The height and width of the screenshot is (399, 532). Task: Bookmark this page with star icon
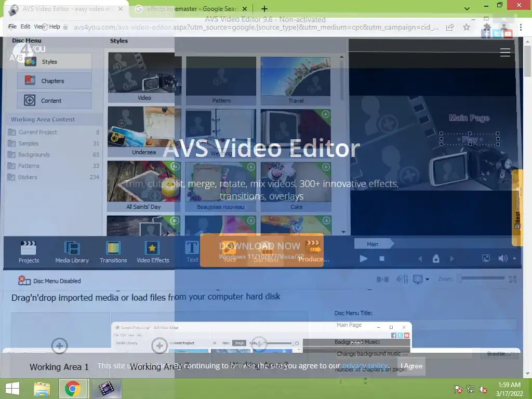pos(467,27)
